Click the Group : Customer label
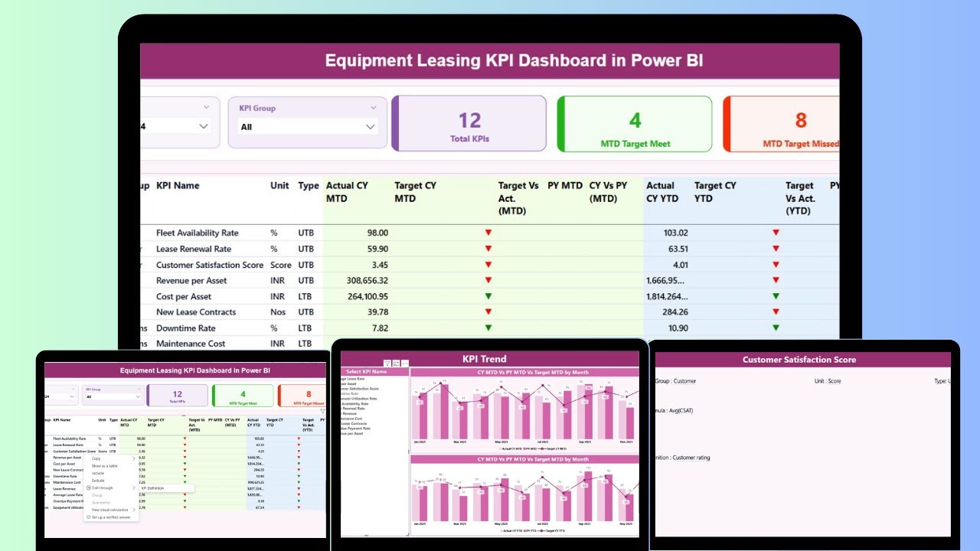 click(675, 381)
